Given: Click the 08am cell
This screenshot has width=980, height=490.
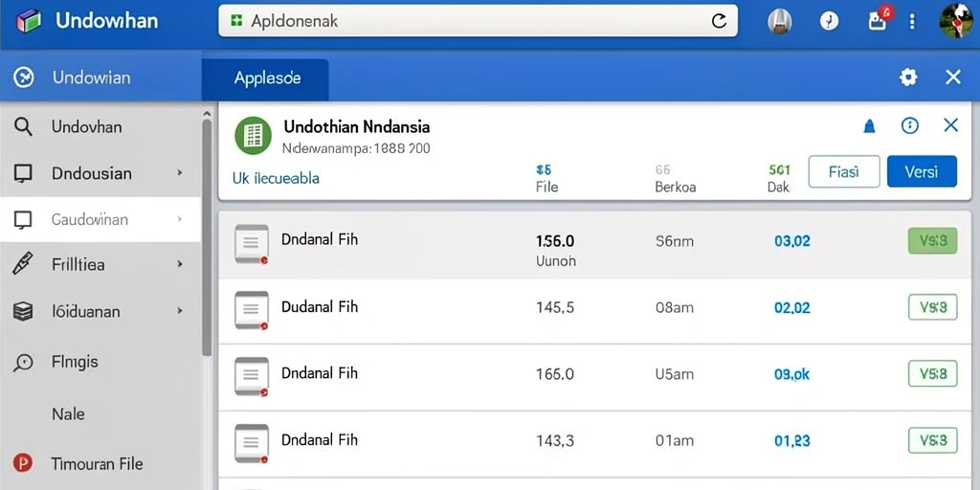Looking at the screenshot, I should click(x=675, y=307).
